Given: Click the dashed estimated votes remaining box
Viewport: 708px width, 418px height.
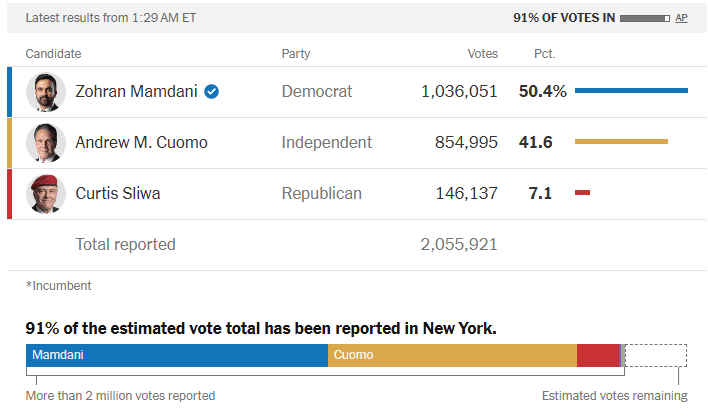Looking at the screenshot, I should click(656, 355).
